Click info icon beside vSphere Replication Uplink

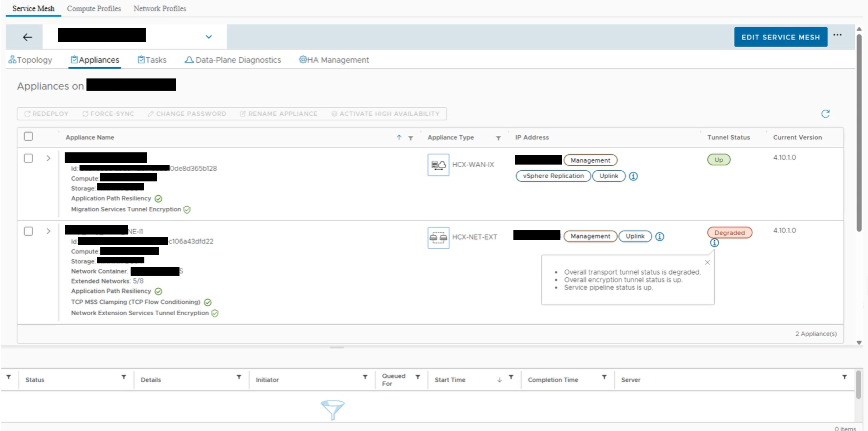pos(633,176)
